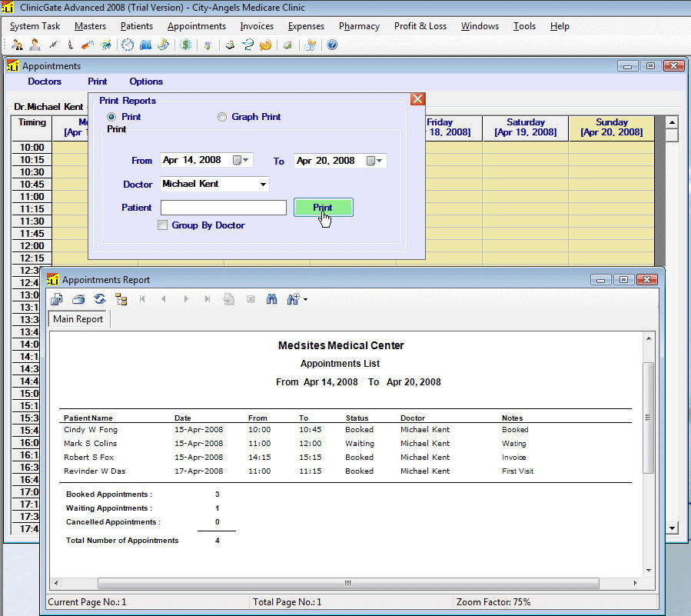The height and width of the screenshot is (616, 691).
Task: Open the From date picker dropdown
Action: (x=241, y=160)
